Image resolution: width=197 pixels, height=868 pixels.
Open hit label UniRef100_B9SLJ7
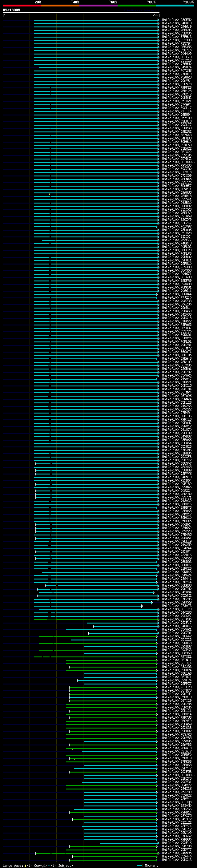(x=177, y=108)
